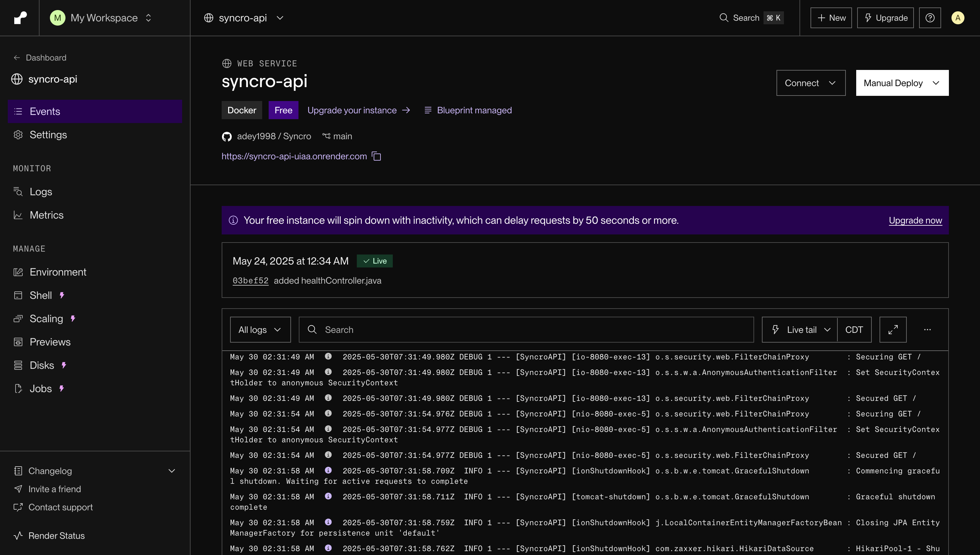This screenshot has height=555, width=980.
Task: Open commit 03bef52
Action: [250, 280]
